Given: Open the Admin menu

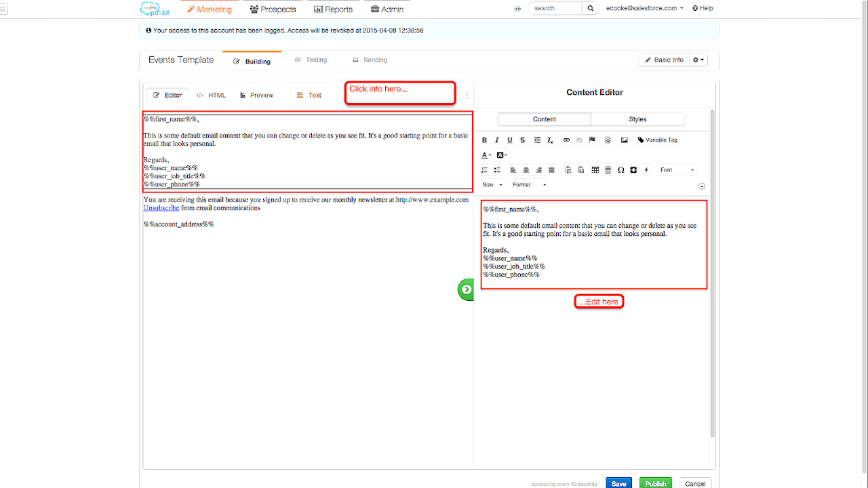Looking at the screenshot, I should 387,9.
